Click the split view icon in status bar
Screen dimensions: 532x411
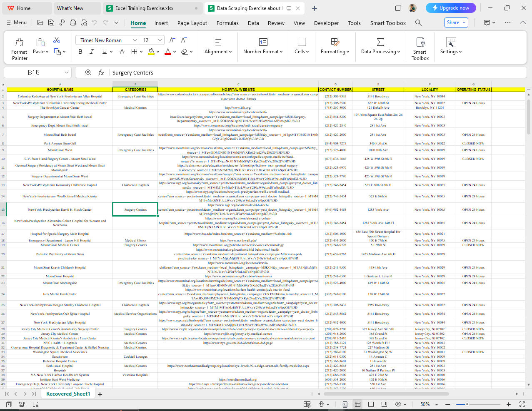[371, 404]
